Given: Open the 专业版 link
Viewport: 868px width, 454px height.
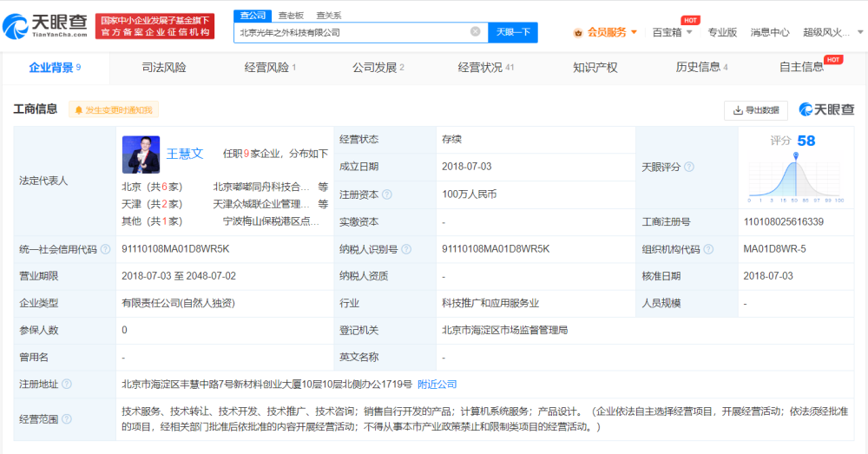Looking at the screenshot, I should pos(722,32).
